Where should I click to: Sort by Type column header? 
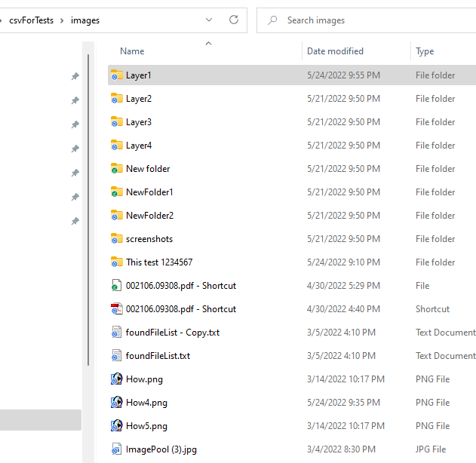(425, 51)
